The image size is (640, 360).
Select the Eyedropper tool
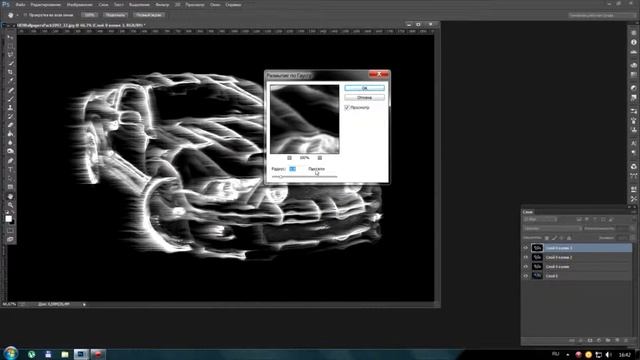11,81
